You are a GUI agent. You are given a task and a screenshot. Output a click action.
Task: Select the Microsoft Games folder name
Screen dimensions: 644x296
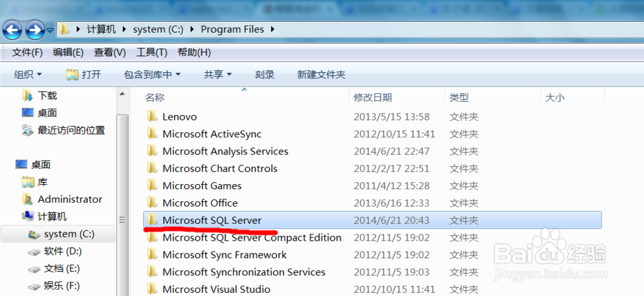pos(202,185)
